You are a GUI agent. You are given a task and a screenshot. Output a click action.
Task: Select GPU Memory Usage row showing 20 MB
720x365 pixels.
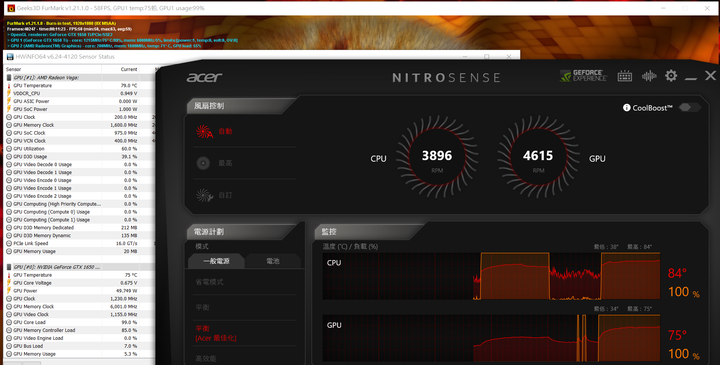pyautogui.click(x=78, y=251)
